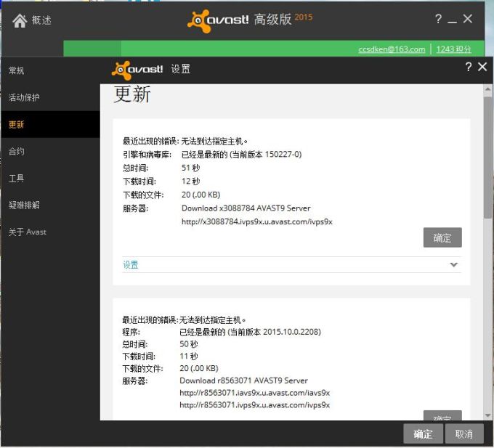Click the URL http://x3088784.ivps9x.u.avast.com/ivps9x
The height and width of the screenshot is (448, 494).
coord(256,221)
